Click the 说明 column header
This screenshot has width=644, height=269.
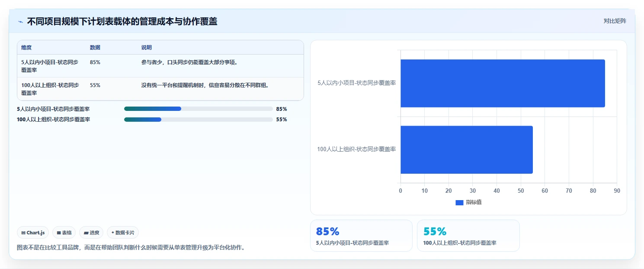pos(147,48)
